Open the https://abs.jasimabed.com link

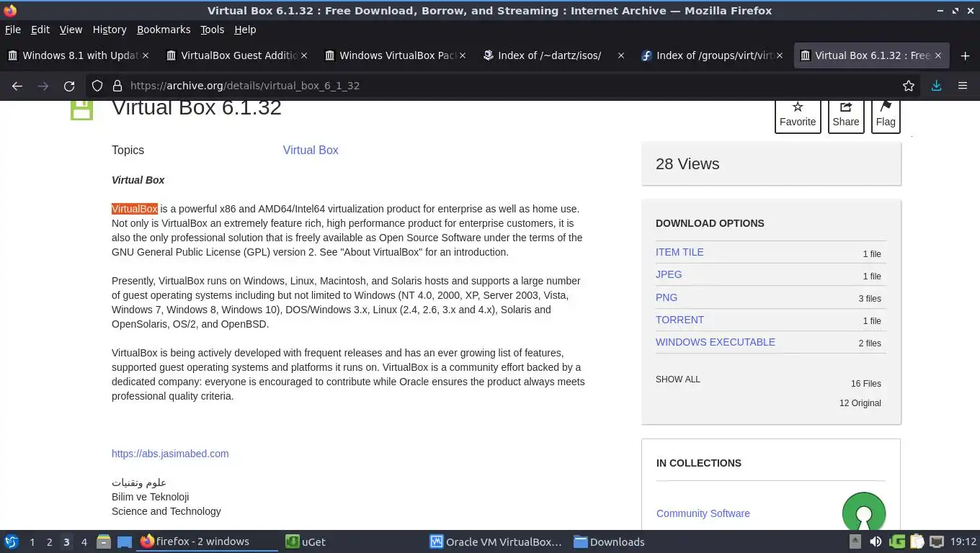pyautogui.click(x=170, y=454)
